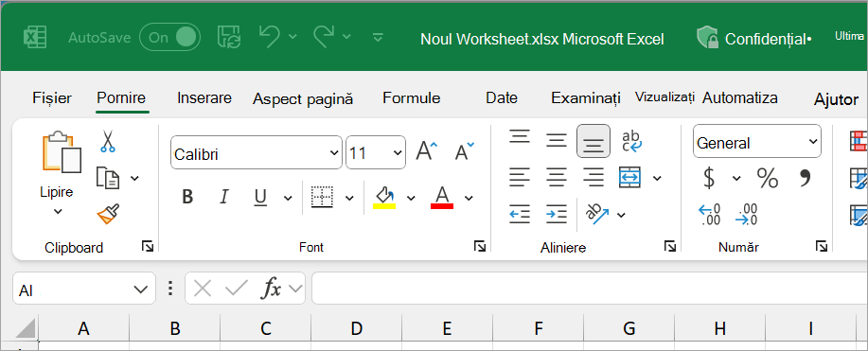Open the Font dialog launcher
The height and width of the screenshot is (351, 868).
[x=480, y=246]
